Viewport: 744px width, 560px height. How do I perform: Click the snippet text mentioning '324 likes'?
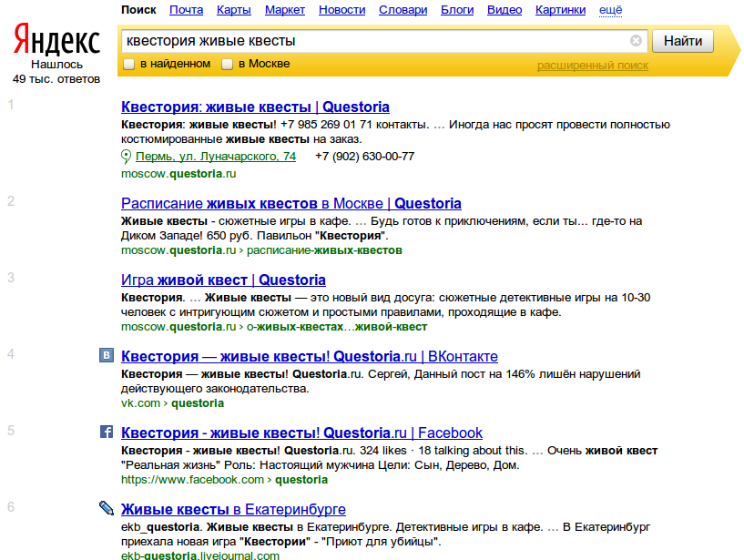click(389, 457)
